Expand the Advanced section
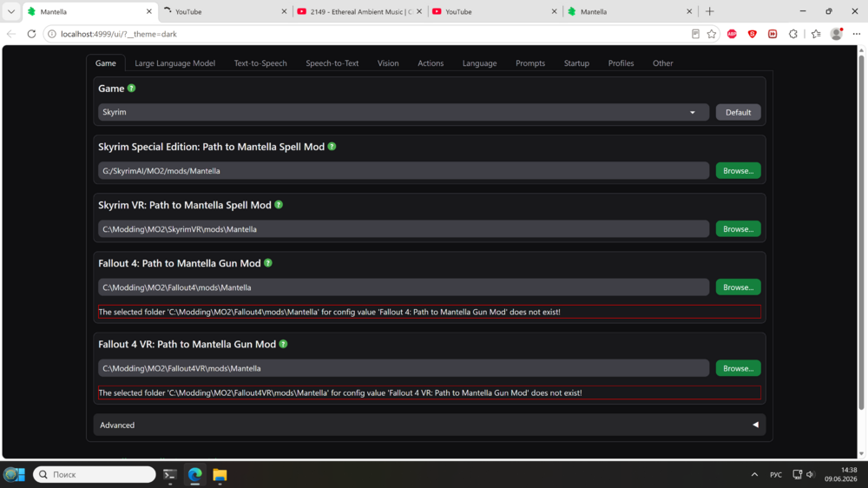The height and width of the screenshot is (488, 868). click(430, 425)
